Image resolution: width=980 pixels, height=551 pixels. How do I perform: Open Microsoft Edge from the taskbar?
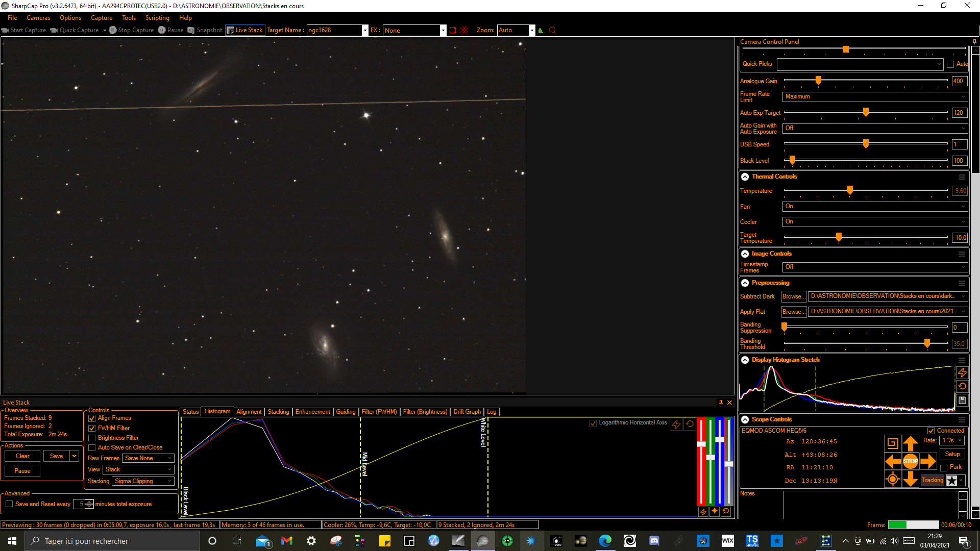(605, 541)
